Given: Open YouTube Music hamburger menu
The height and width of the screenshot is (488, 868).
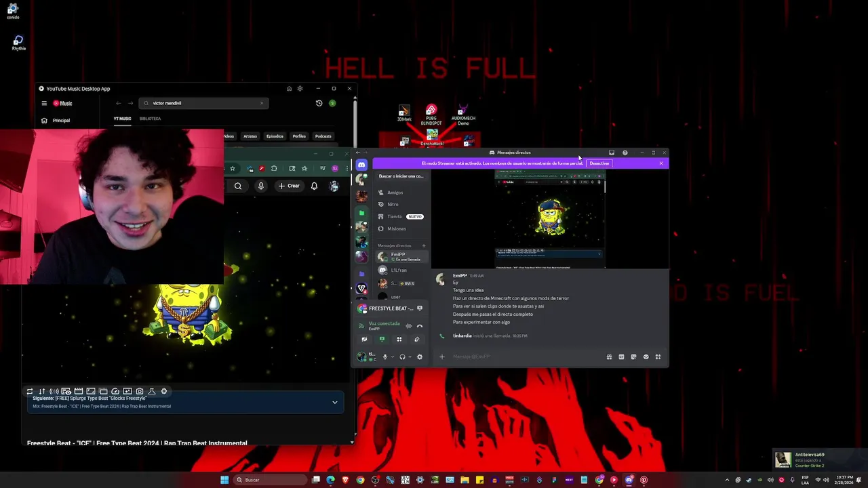Looking at the screenshot, I should tap(44, 103).
